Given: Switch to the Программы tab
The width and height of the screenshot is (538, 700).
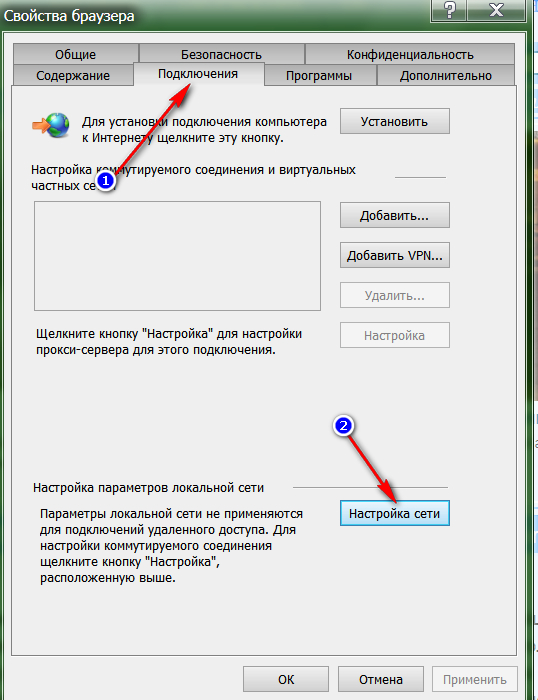Looking at the screenshot, I should click(319, 75).
